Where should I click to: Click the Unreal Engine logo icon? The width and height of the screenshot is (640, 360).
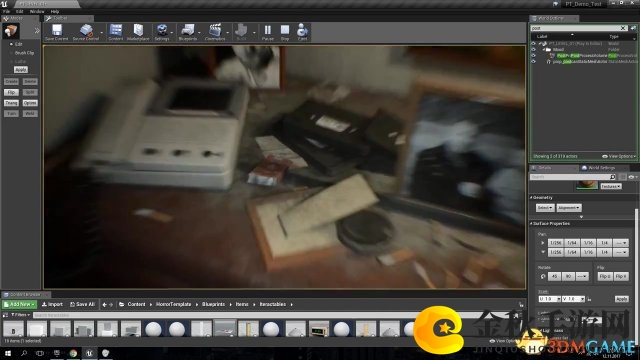click(x=4, y=4)
